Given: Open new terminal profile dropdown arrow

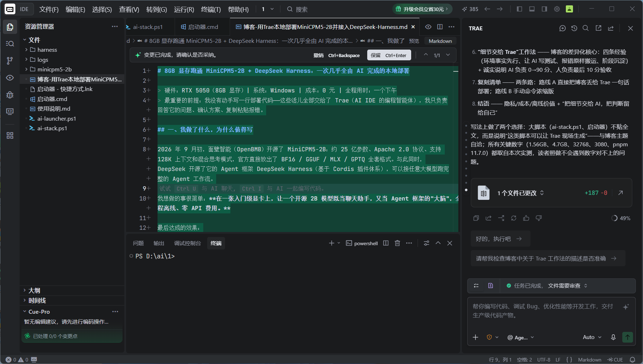Looking at the screenshot, I should point(339,243).
